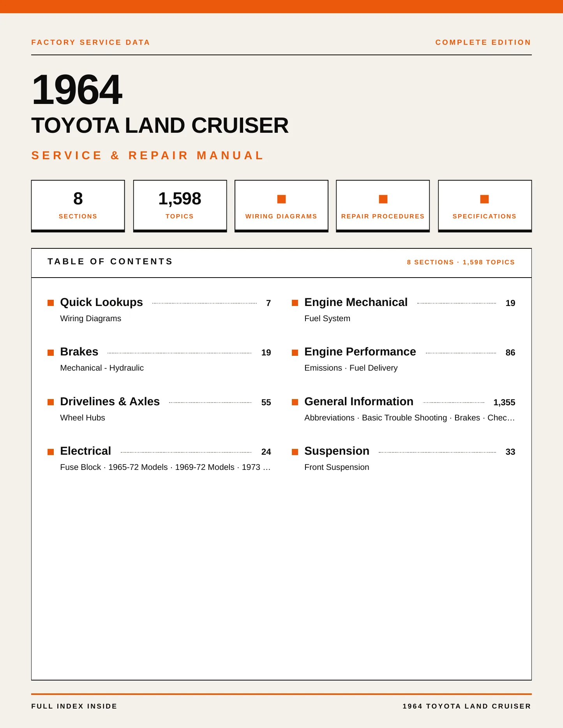Image resolution: width=563 pixels, height=728 pixels.
Task: Select the Fuel System subtopic under Engine Mechanical
Action: (x=327, y=318)
